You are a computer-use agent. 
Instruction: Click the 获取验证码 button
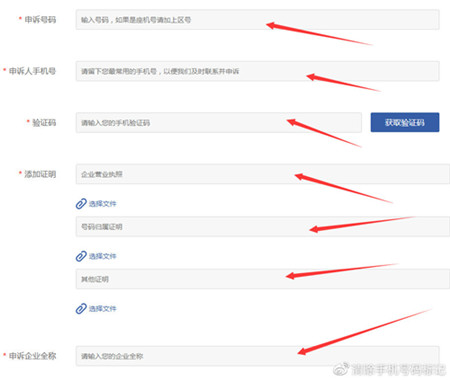[x=405, y=122]
